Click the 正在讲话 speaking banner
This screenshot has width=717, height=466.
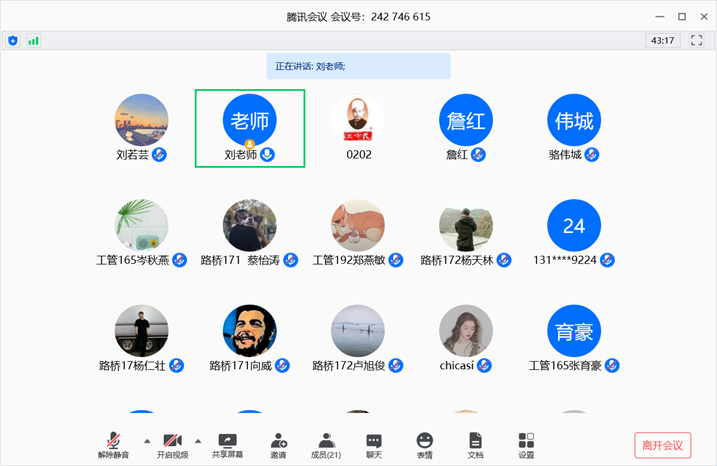[358, 66]
